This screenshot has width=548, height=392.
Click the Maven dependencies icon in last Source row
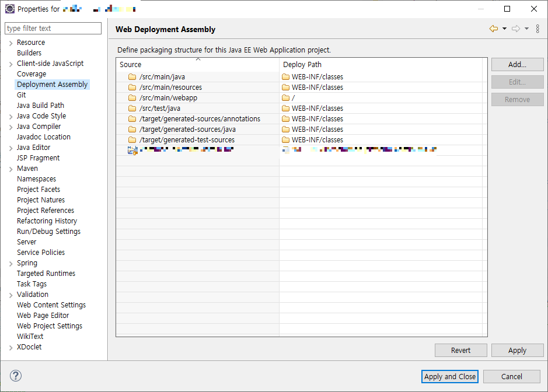[x=133, y=150]
